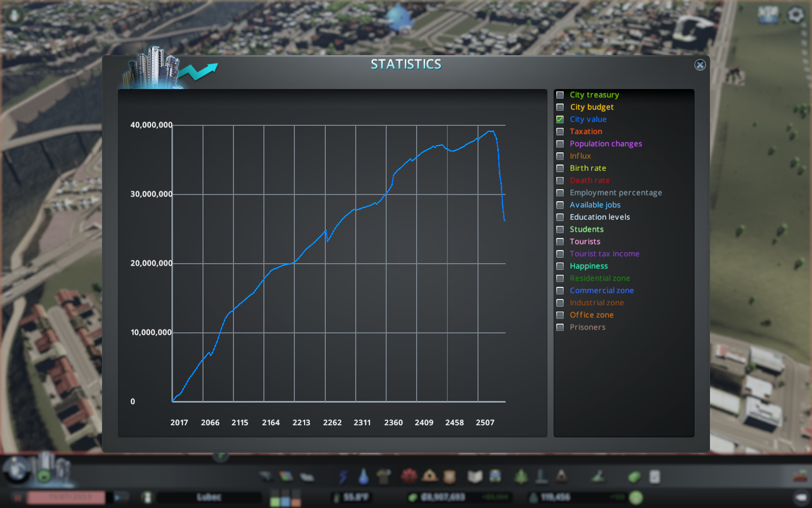Close the Statistics panel
Image resolution: width=812 pixels, height=508 pixels.
[700, 65]
